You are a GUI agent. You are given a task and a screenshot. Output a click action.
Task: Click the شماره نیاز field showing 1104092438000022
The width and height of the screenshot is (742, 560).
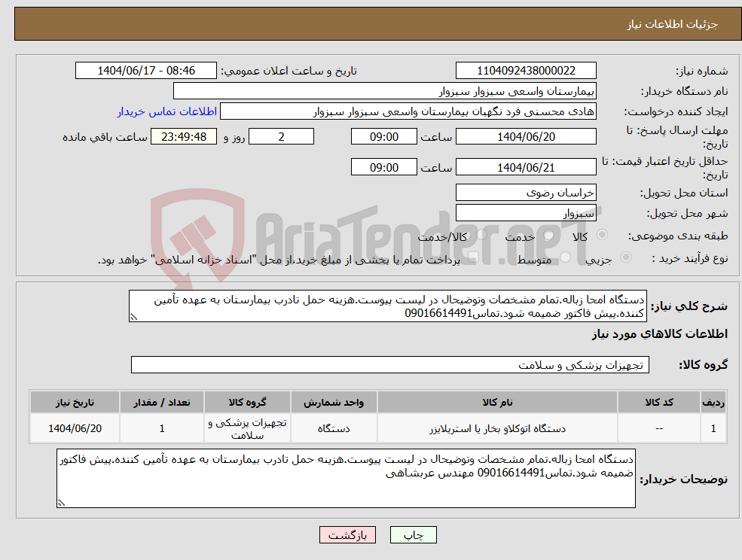(x=525, y=70)
